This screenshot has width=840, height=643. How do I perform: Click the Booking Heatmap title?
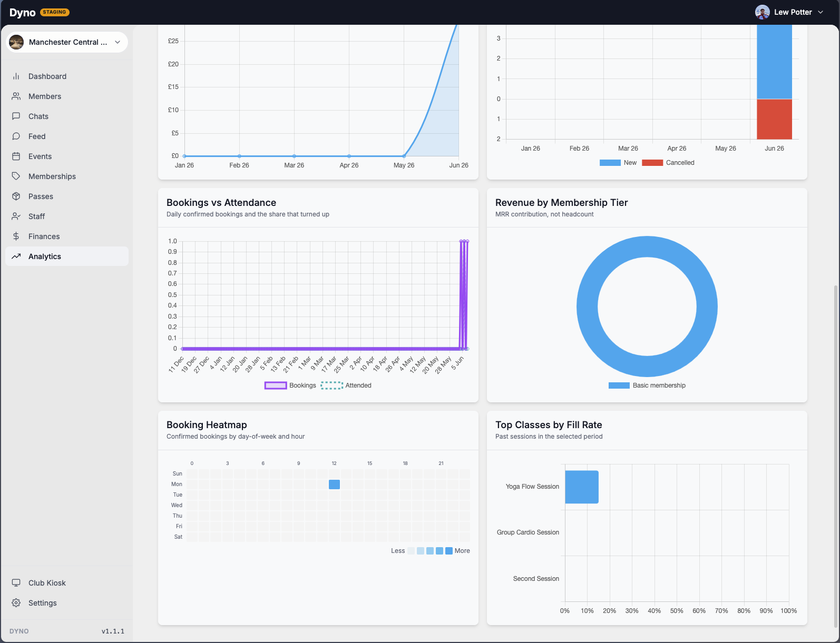[x=207, y=425]
